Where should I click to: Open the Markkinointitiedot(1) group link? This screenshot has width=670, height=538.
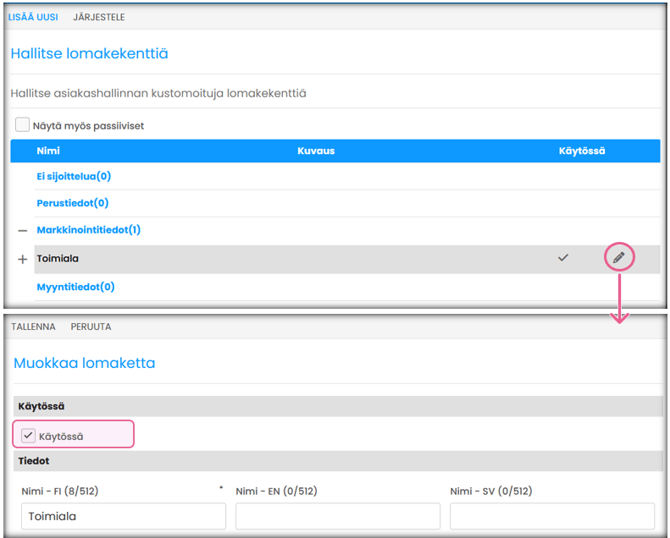pos(88,230)
